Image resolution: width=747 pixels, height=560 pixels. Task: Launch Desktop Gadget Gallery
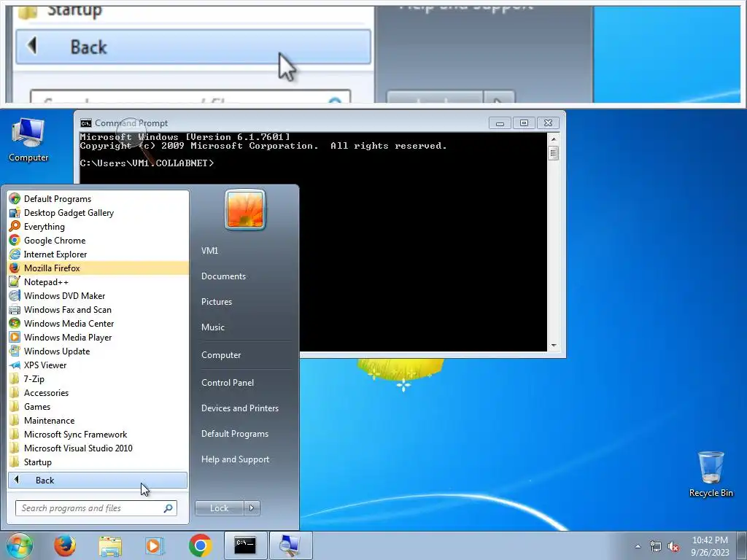point(98,213)
